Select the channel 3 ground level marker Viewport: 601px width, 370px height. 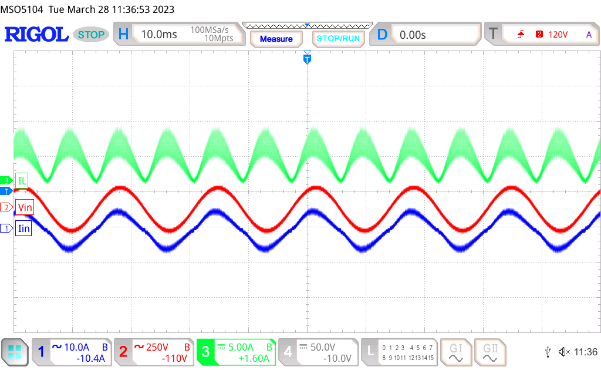(6, 180)
